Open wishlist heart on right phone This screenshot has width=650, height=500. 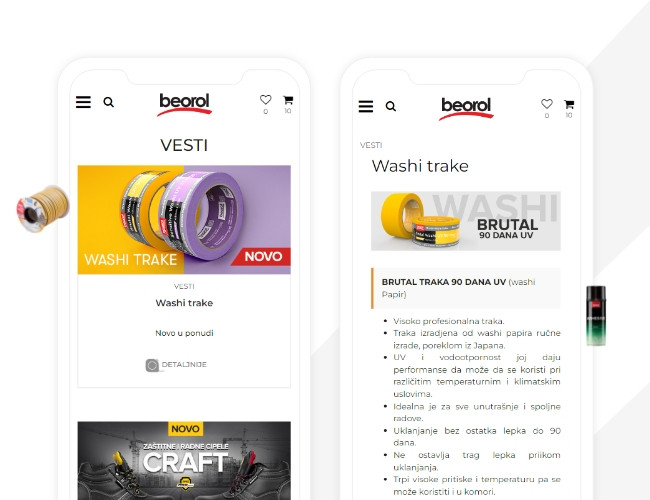547,104
